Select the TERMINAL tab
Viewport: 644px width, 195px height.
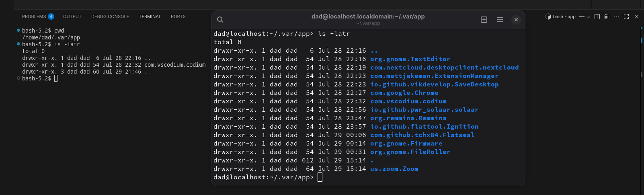click(150, 16)
